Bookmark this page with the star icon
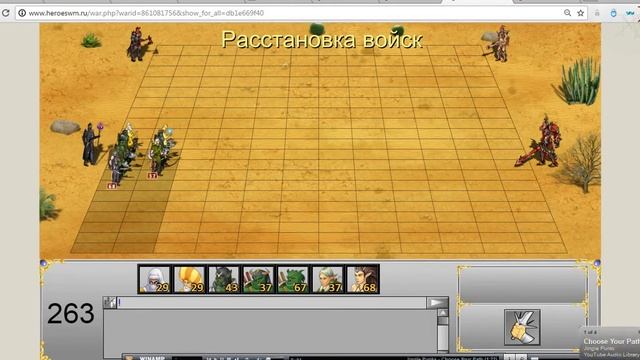The image size is (640, 360). point(580,13)
